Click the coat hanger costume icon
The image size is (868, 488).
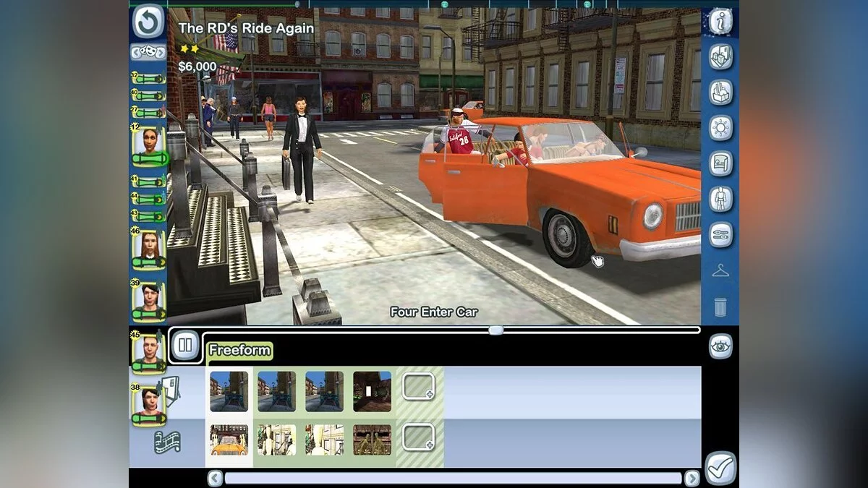720,271
